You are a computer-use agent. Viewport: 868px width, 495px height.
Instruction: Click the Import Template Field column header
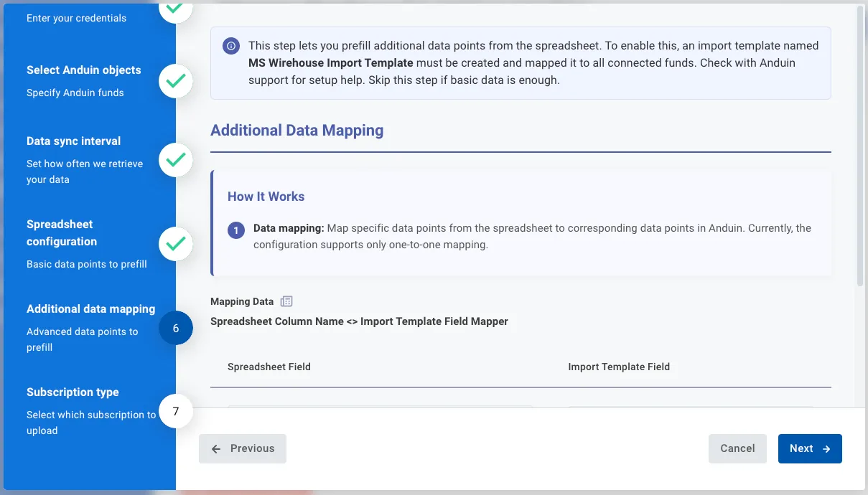(x=619, y=367)
